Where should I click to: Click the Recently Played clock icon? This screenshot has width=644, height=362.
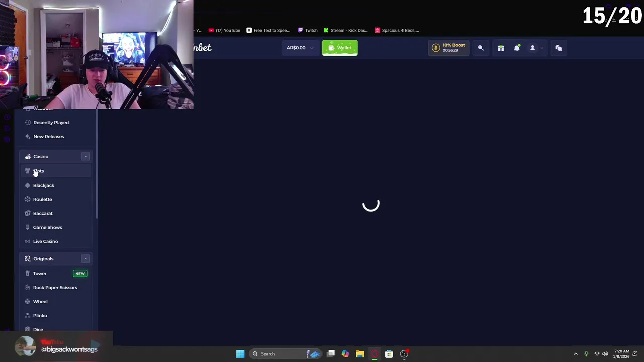(x=28, y=122)
